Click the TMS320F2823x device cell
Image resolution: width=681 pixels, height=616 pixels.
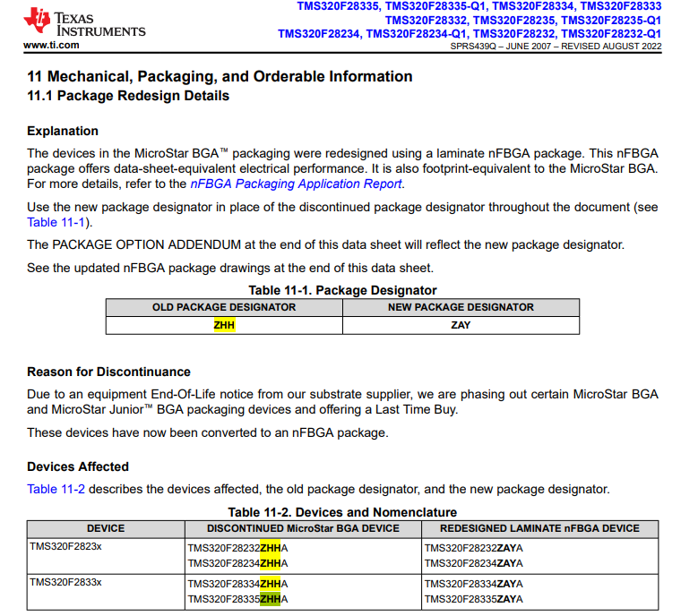tap(106, 557)
